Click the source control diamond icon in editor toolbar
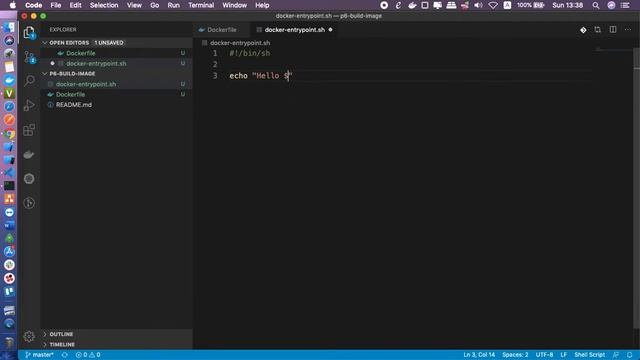The width and height of the screenshot is (640, 360). click(583, 30)
